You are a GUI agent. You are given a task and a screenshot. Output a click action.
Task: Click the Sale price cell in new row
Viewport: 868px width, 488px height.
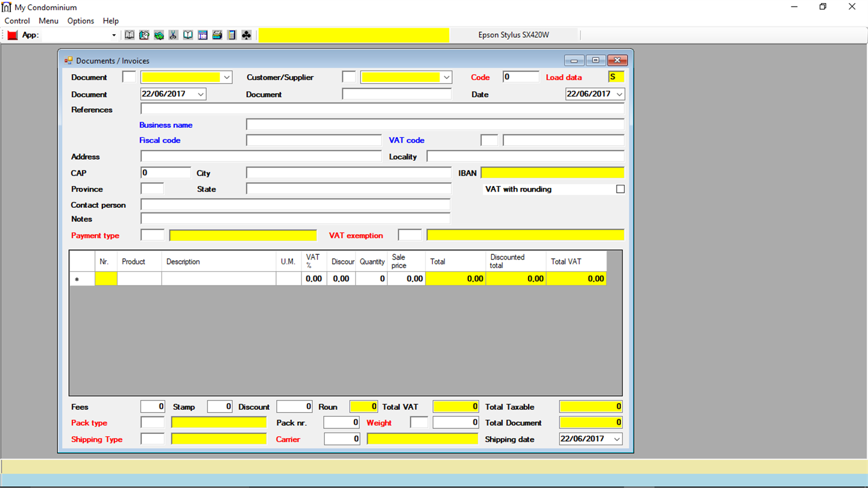(406, 278)
